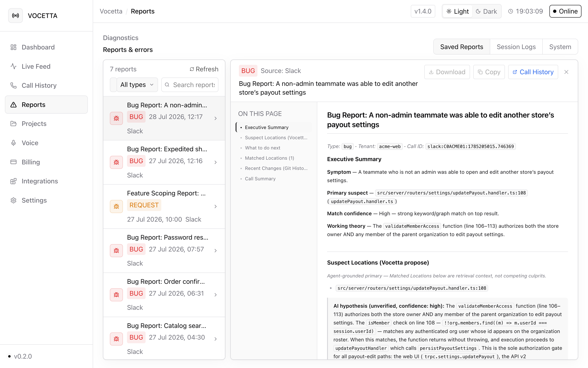
Task: Switch to the System tab
Action: pos(560,47)
